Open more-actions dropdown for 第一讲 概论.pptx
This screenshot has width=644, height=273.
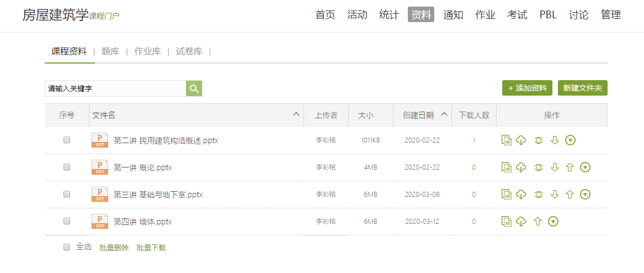click(x=586, y=167)
